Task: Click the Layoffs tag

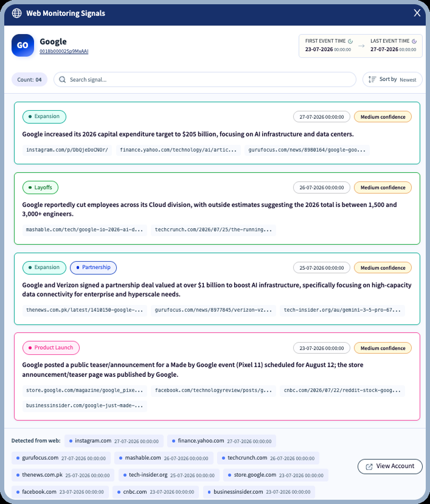Action: pos(41,187)
